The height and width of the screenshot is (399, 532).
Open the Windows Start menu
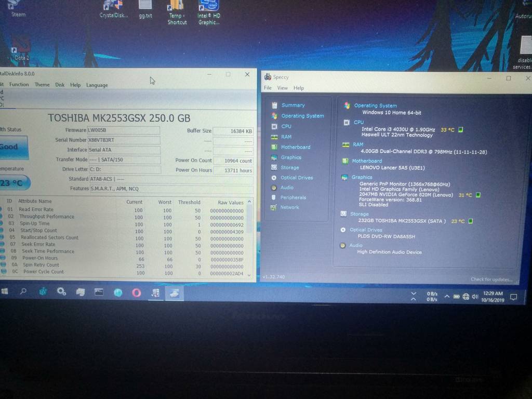pos(5,291)
